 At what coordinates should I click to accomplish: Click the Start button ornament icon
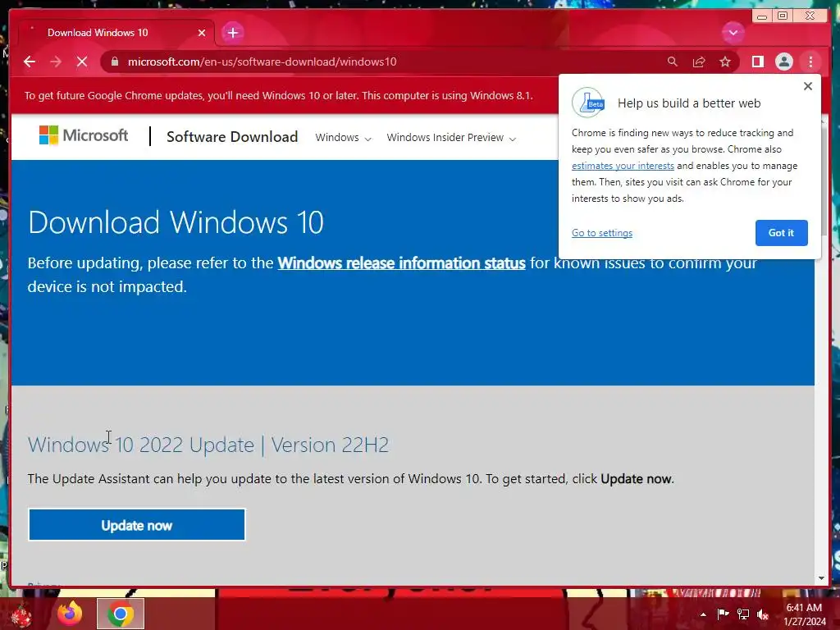21,614
